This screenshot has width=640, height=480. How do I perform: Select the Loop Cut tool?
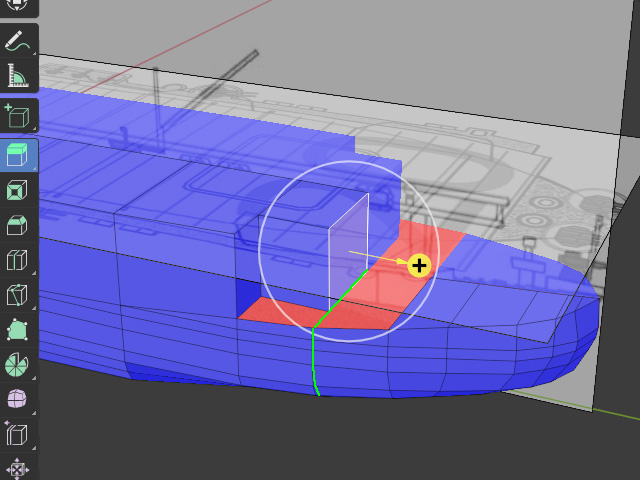click(18, 260)
